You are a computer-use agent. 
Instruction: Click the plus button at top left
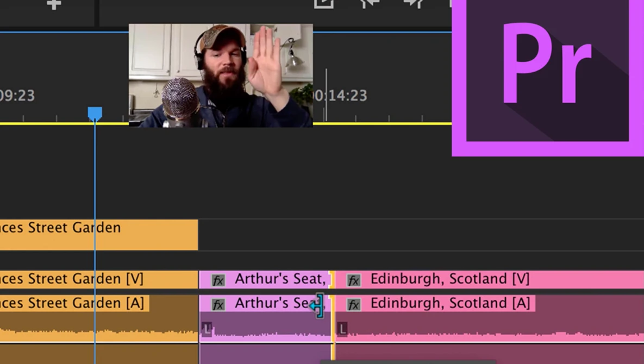[54, 4]
